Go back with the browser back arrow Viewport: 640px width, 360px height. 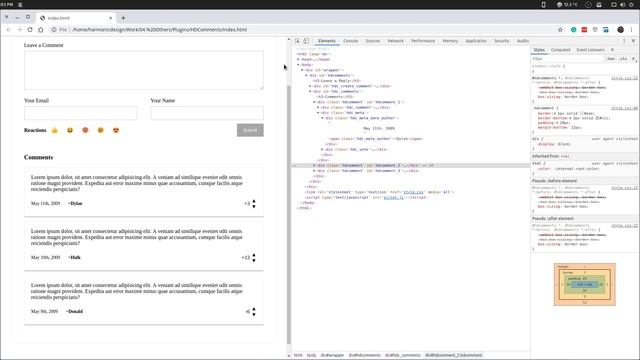pos(9,30)
